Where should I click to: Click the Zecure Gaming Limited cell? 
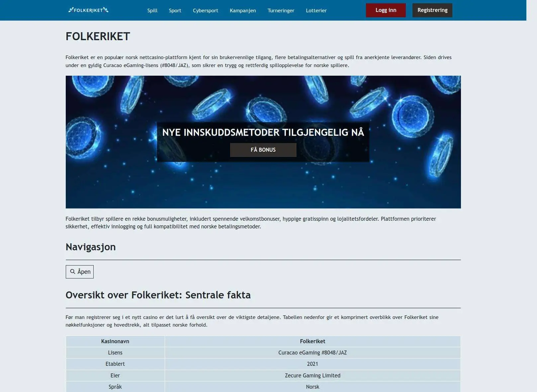pos(313,375)
